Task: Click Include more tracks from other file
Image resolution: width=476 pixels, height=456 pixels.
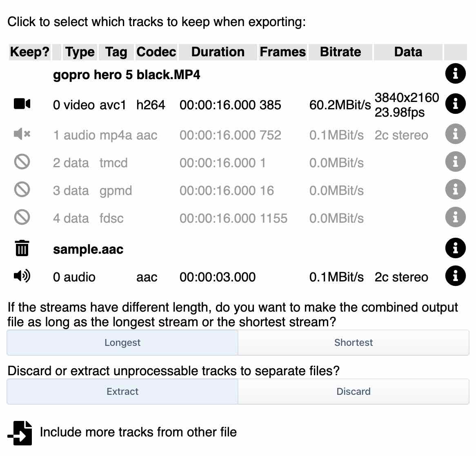Action: pos(137,432)
